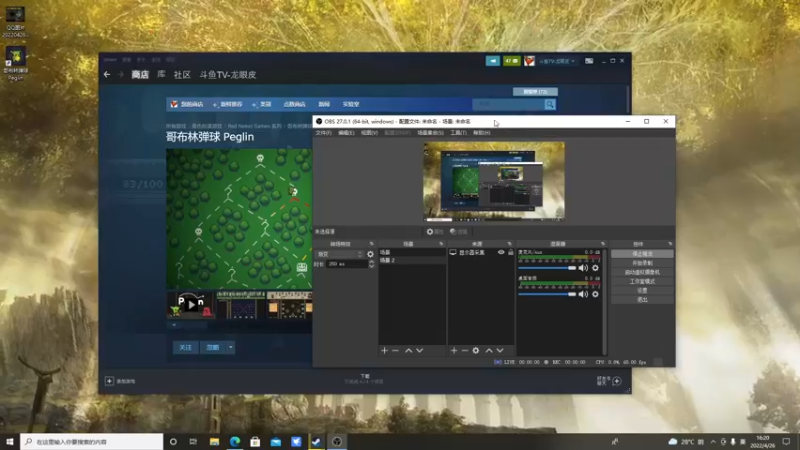Toggle 工作室模式 studio mode in OBS controls
The image size is (800, 450).
click(x=642, y=281)
